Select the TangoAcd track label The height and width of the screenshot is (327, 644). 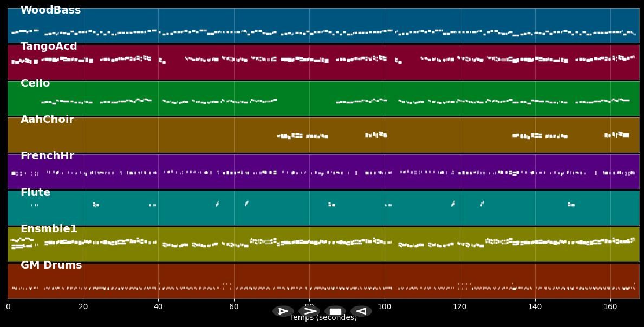[49, 47]
